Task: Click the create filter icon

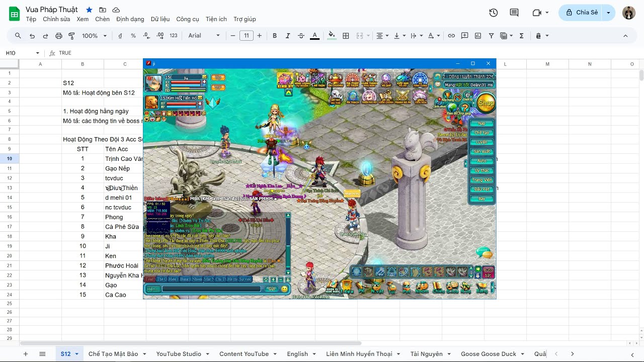Action: click(491, 36)
